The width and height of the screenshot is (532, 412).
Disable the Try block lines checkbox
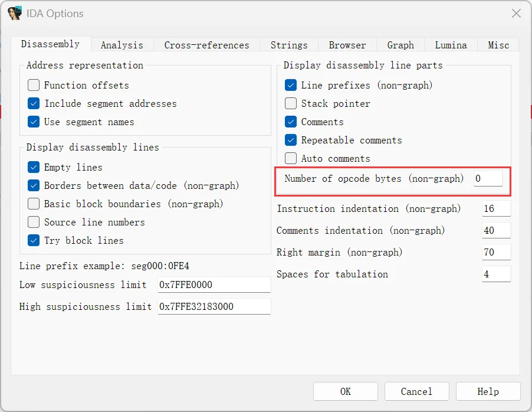34,240
